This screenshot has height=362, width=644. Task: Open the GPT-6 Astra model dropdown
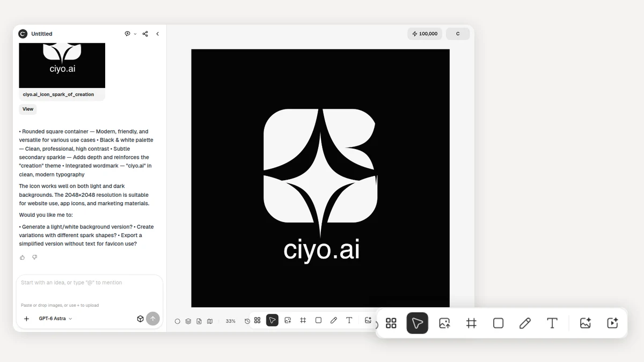tap(55, 319)
